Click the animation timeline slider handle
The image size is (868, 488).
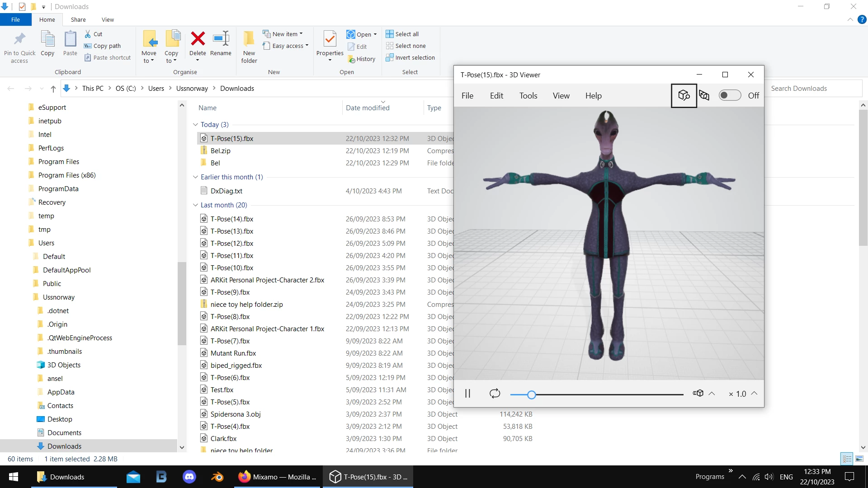532,394
